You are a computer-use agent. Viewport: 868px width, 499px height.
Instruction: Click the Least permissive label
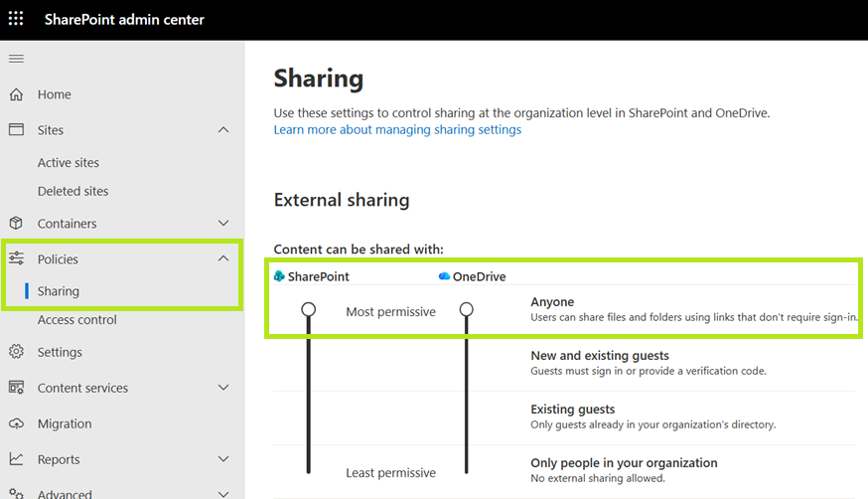coord(391,473)
